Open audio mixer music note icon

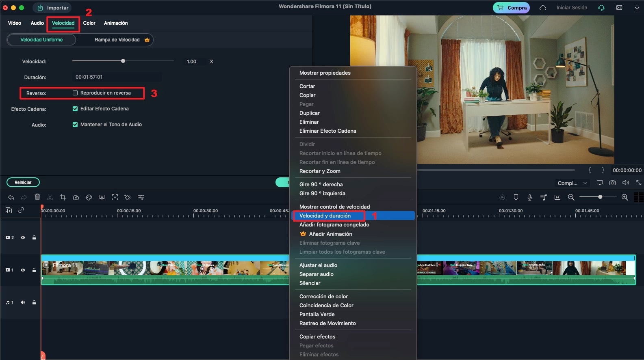[544, 197]
